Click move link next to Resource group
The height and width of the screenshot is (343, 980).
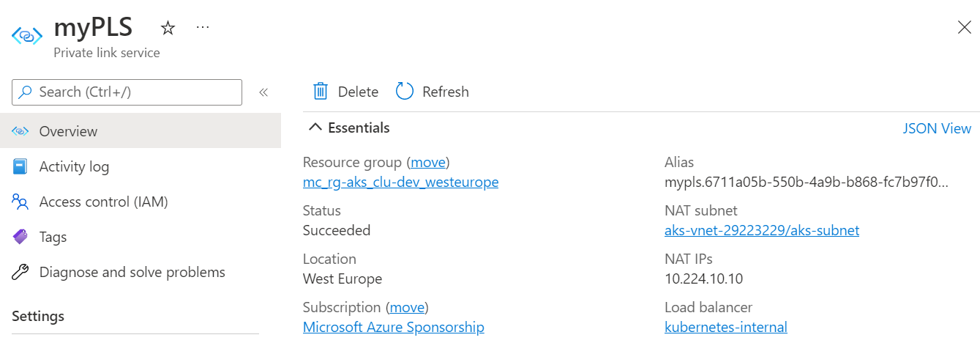tap(428, 162)
